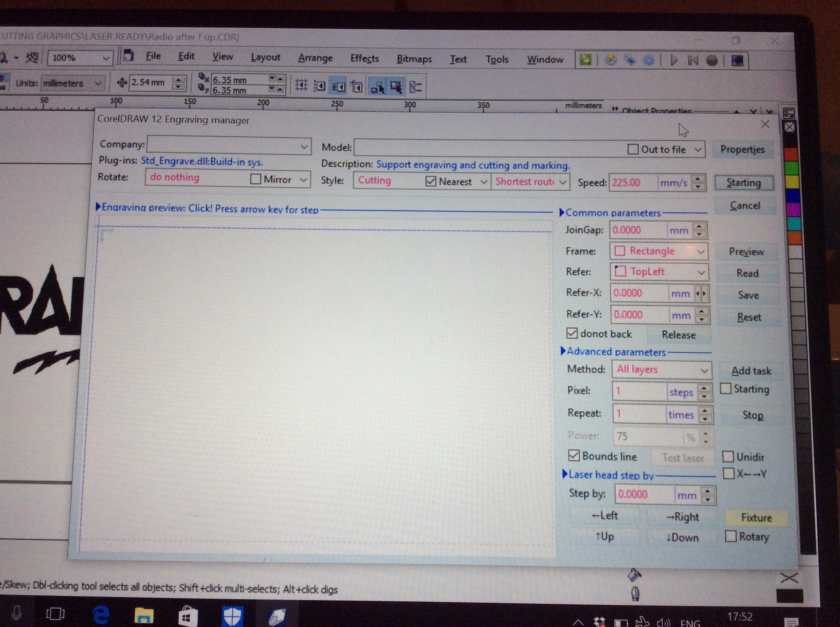Open Windows Defender shield in taskbar
This screenshot has width=840, height=627.
[232, 616]
